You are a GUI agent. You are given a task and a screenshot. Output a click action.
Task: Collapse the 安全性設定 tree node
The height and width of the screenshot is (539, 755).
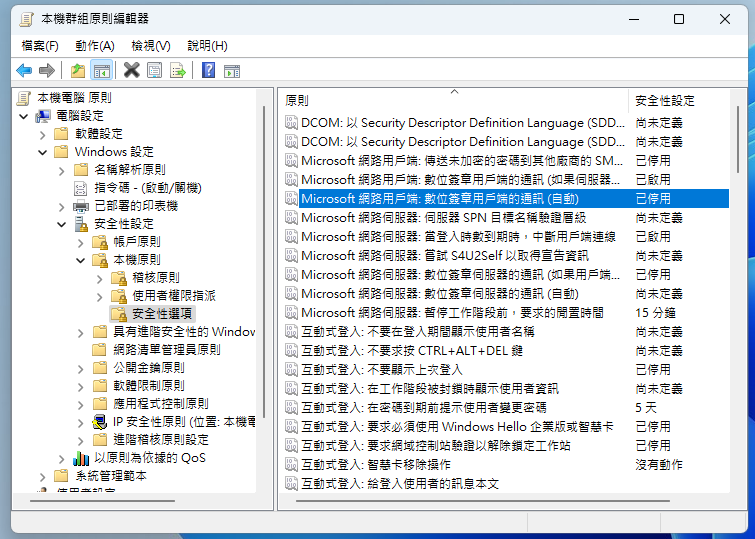tap(61, 224)
